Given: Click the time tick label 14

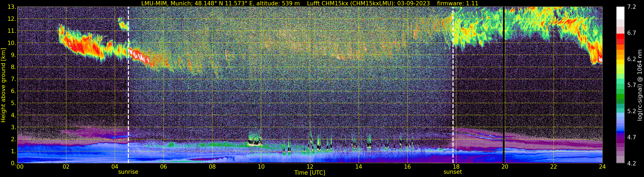Looking at the screenshot, I should (358, 167).
